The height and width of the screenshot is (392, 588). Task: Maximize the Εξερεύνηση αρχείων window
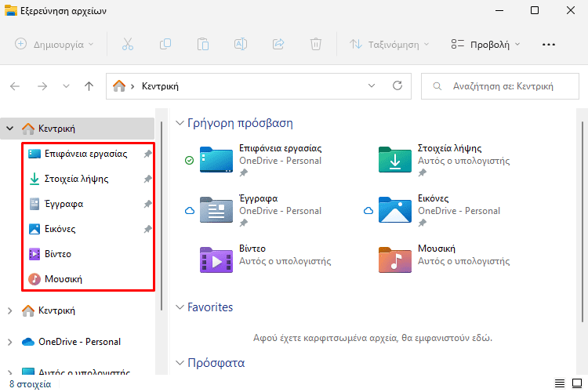point(535,10)
